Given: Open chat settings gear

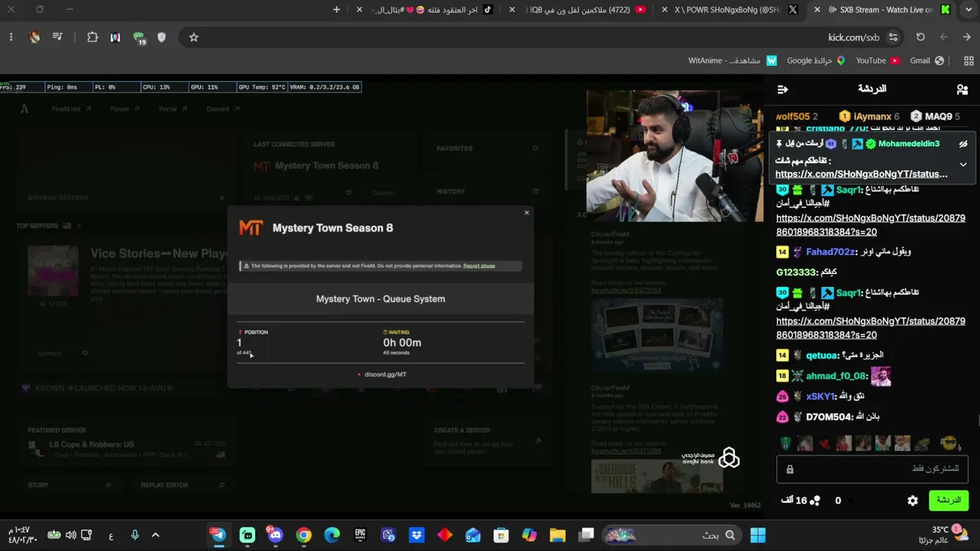Looking at the screenshot, I should tap(913, 500).
